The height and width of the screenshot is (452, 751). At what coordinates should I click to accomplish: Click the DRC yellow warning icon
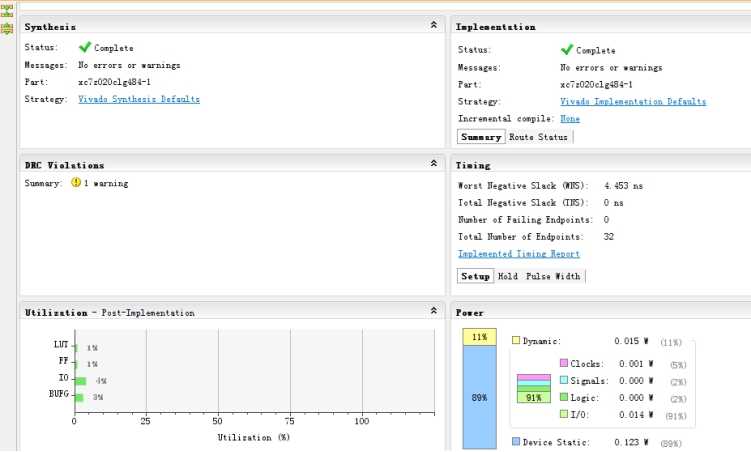coord(76,182)
